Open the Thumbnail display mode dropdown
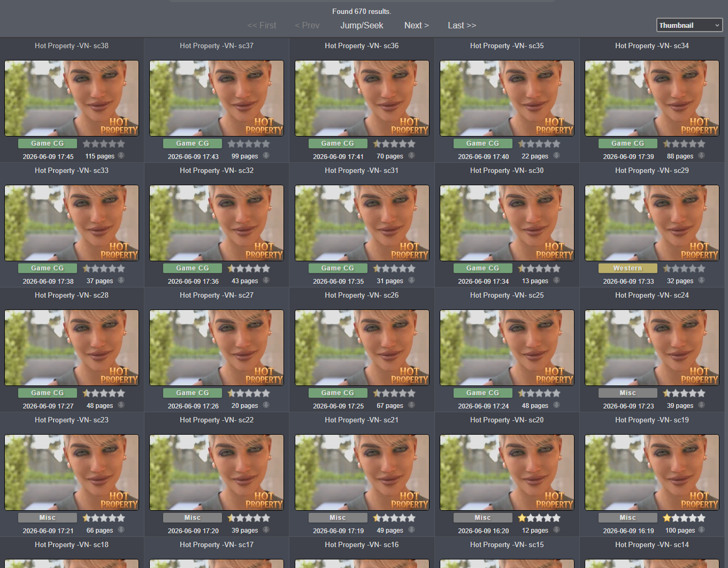This screenshot has height=568, width=728. click(689, 25)
